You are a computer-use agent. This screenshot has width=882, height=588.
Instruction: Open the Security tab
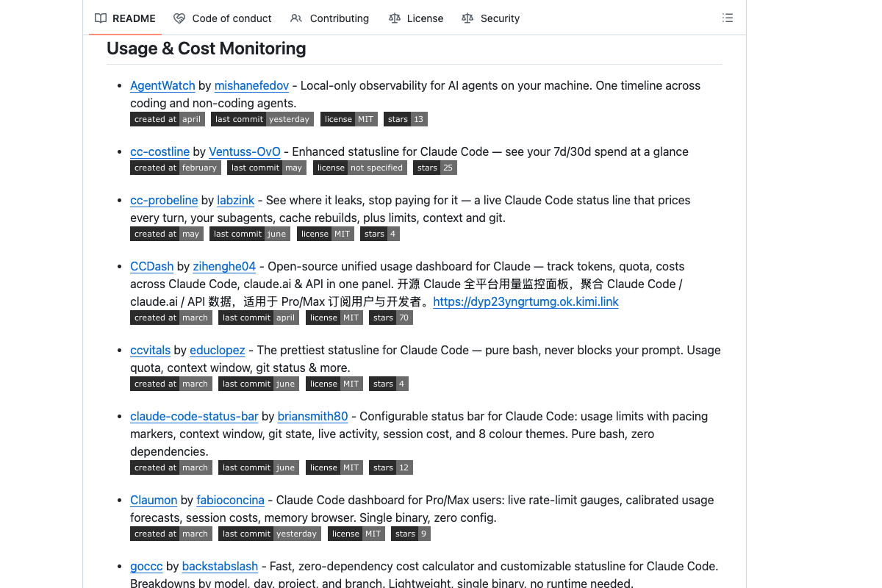pyautogui.click(x=490, y=18)
